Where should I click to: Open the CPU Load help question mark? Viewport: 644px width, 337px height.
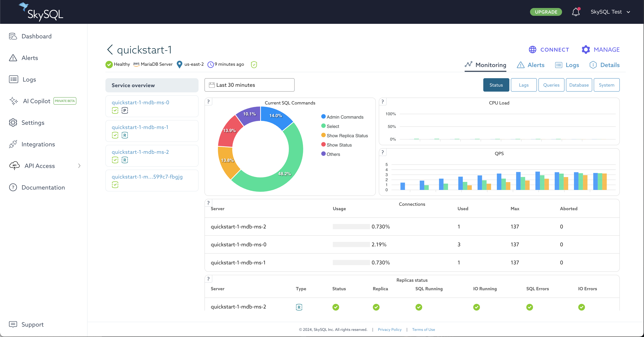(x=383, y=102)
